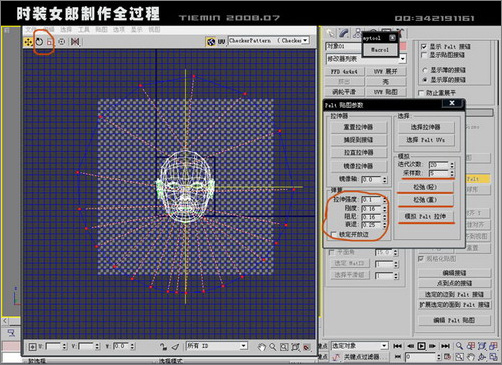Image resolution: width=502 pixels, height=365 pixels.
Task: Click Zoom Region icon in UVW editor
Action: [x=284, y=347]
